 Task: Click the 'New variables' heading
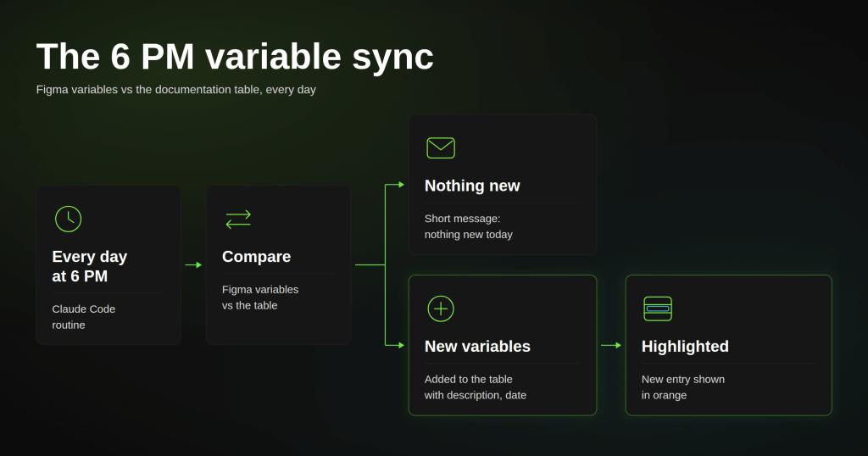(x=477, y=347)
